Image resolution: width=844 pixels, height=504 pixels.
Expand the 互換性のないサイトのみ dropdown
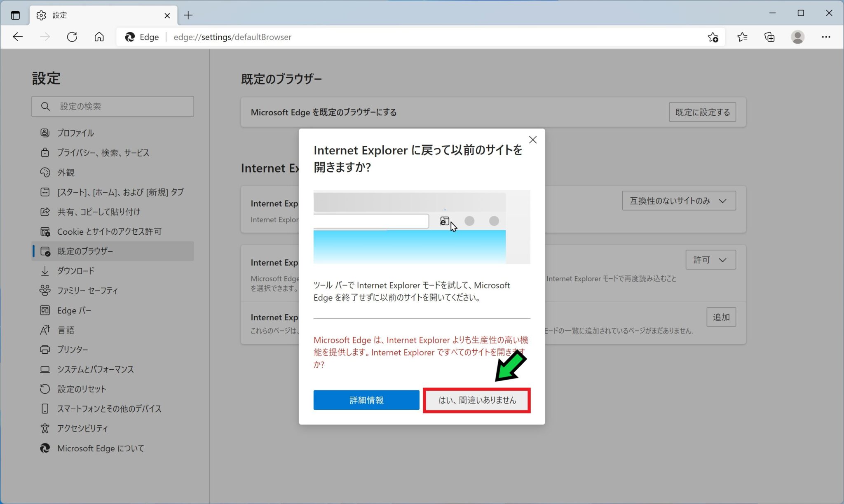[678, 201]
